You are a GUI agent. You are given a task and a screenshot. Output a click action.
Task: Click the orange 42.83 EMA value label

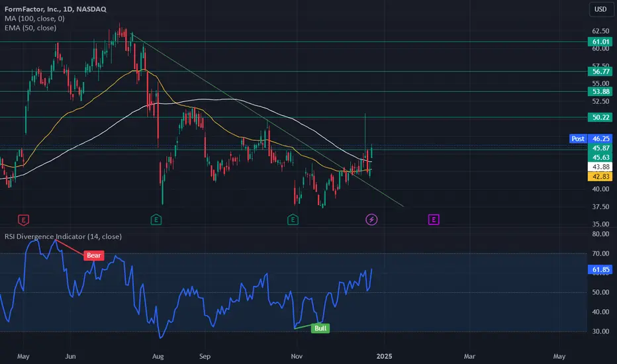(600, 176)
